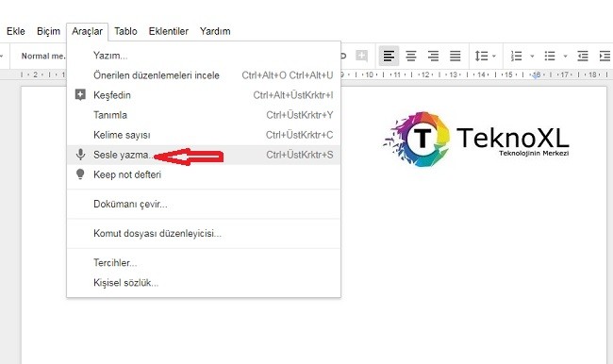Viewport: 613px width, 364px height.
Task: Click the TeknoXL logo image
Action: 476,139
